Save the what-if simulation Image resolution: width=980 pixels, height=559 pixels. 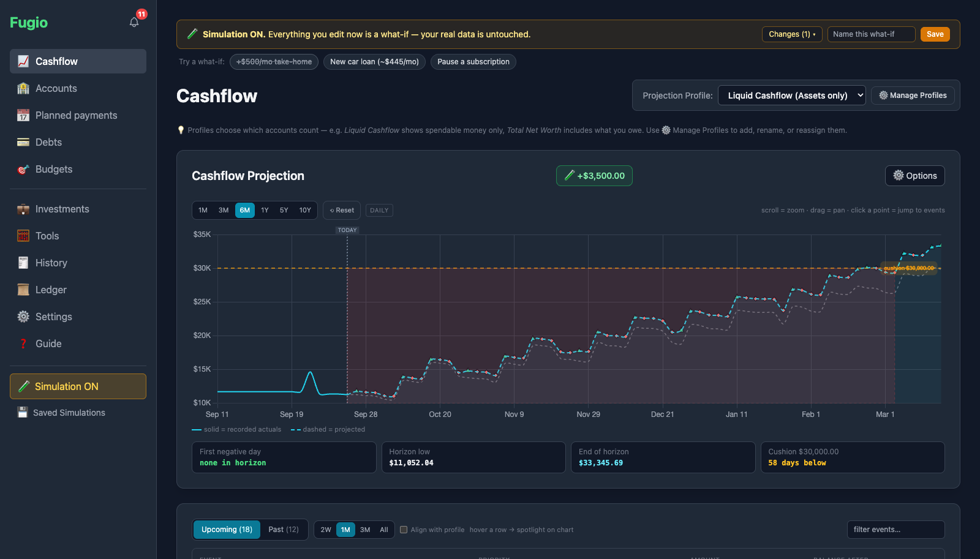tap(935, 34)
